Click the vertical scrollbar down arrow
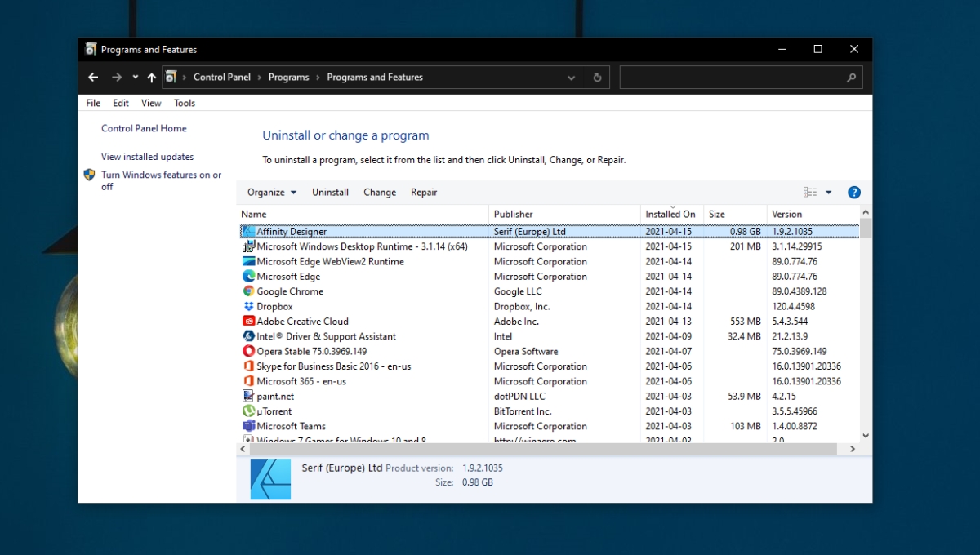980x555 pixels. pos(866,436)
